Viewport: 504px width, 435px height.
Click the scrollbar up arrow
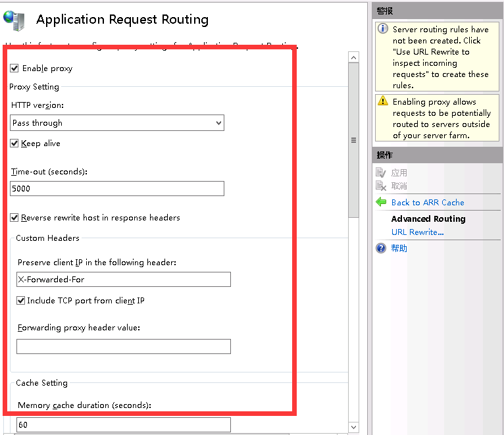click(x=353, y=57)
